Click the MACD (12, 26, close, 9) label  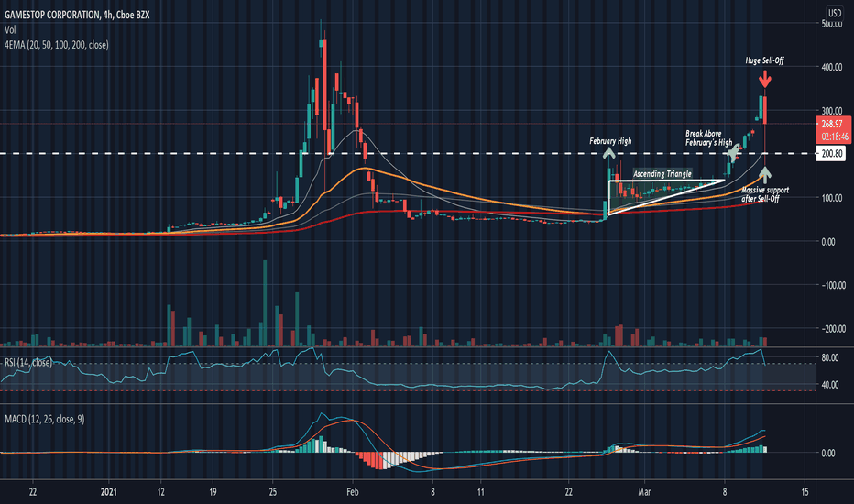(x=45, y=419)
